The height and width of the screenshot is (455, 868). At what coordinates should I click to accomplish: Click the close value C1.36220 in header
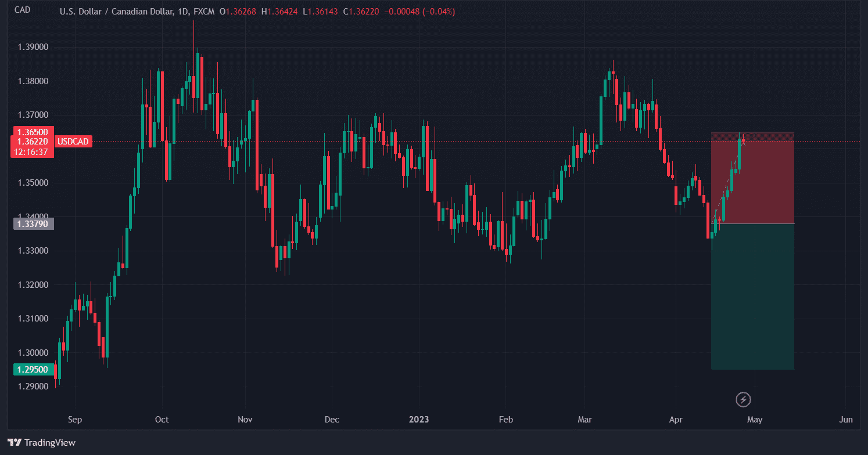(x=360, y=12)
